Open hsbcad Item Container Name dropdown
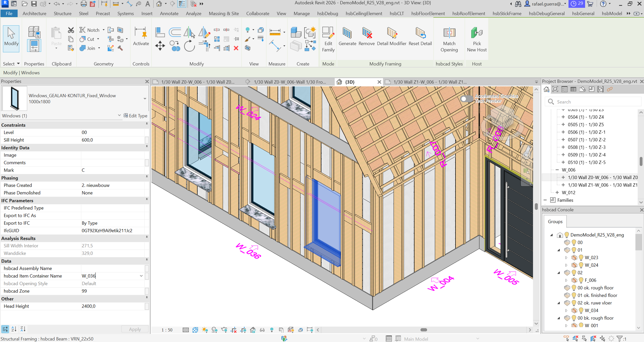This screenshot has width=644, height=342. pyautogui.click(x=141, y=276)
